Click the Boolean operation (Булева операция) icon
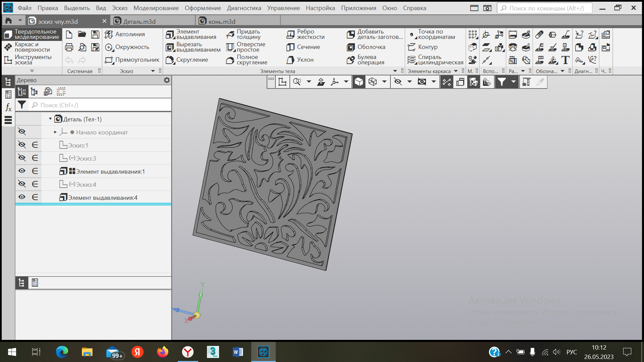Screen dimensions: 644x362 coord(351,60)
